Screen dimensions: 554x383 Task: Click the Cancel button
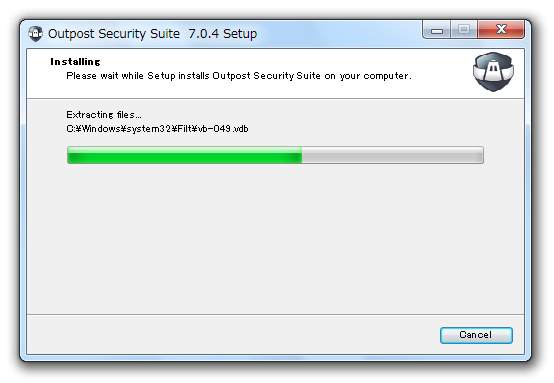pos(476,335)
